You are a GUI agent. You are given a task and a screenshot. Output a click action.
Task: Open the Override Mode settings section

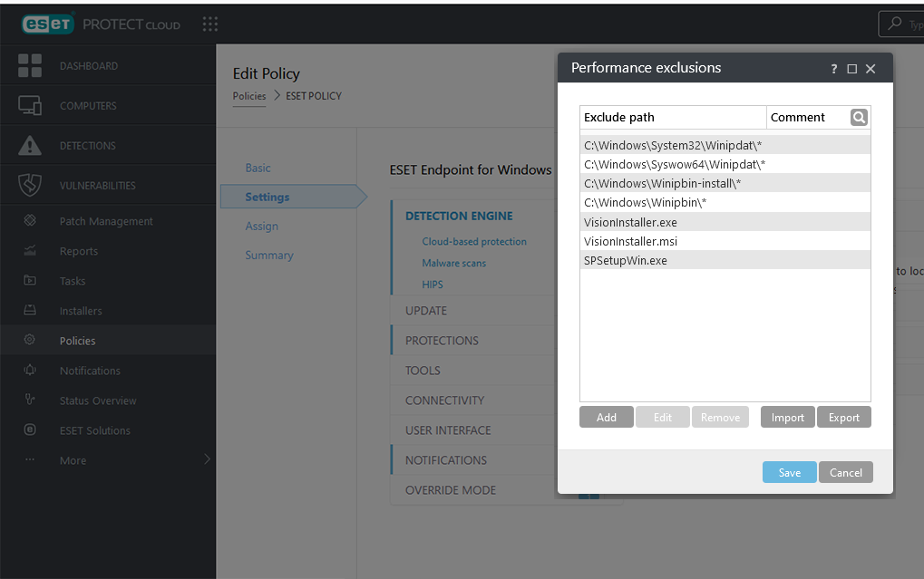coord(451,490)
